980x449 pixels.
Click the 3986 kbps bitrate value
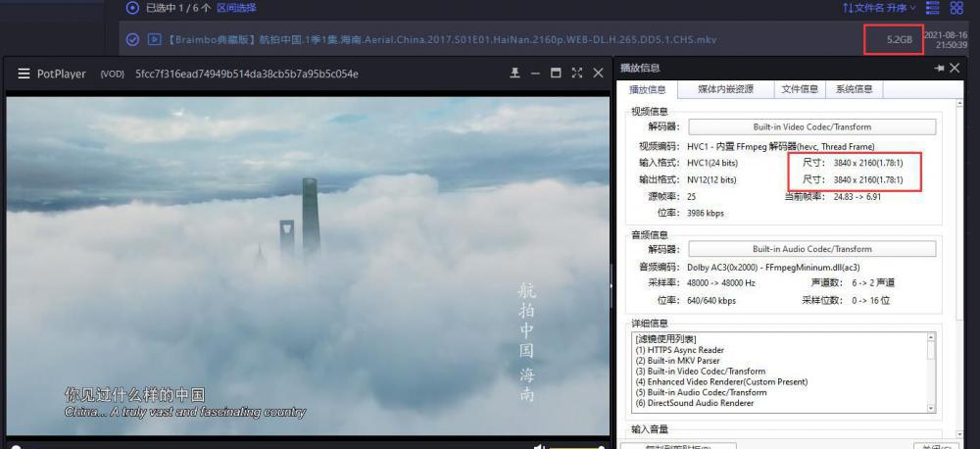705,214
